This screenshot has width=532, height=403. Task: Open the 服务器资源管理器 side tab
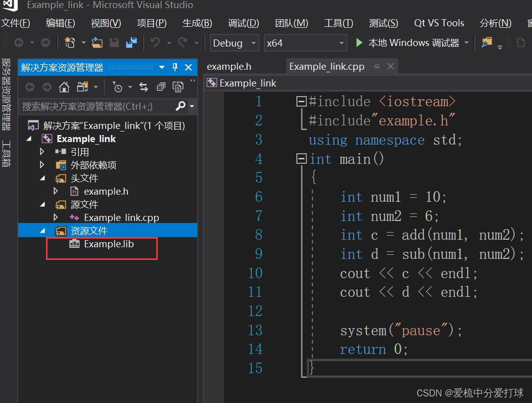pyautogui.click(x=6, y=95)
